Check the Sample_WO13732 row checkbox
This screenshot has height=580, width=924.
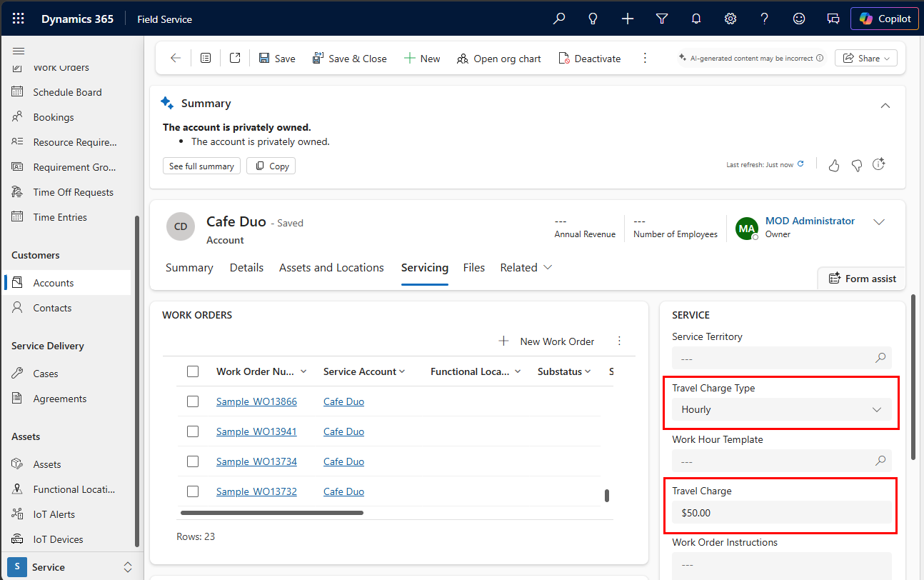coord(193,491)
